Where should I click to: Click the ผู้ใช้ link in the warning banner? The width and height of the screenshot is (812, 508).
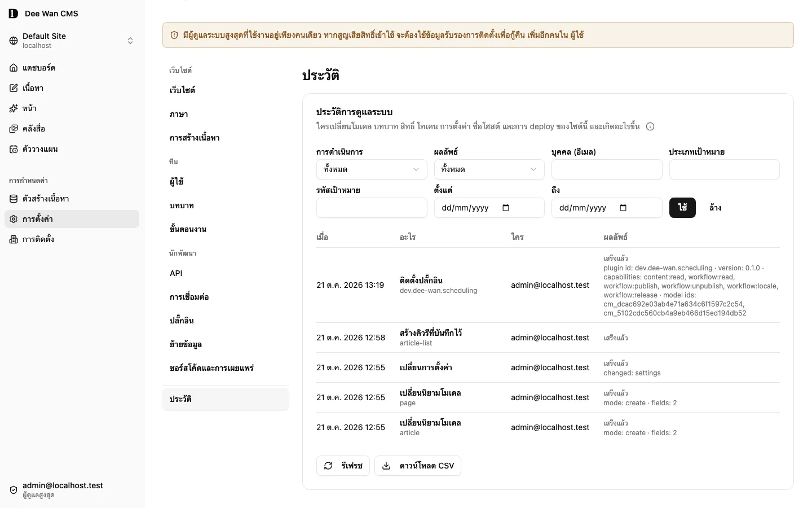pos(577,35)
